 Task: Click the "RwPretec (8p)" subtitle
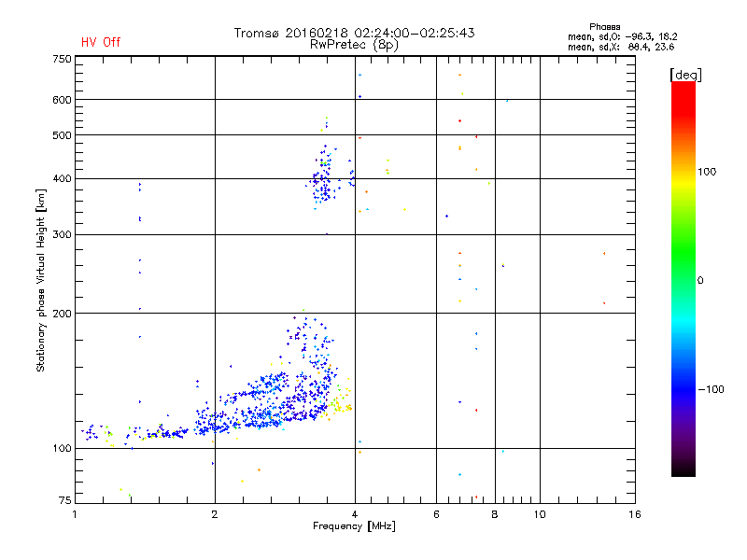(x=354, y=45)
